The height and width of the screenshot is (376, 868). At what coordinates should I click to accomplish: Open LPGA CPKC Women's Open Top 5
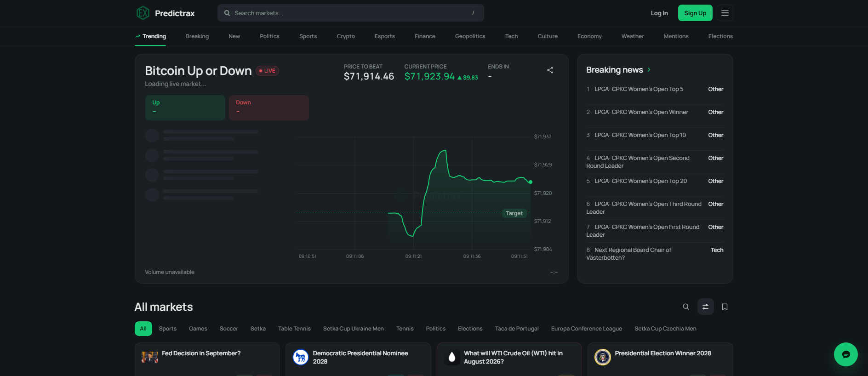(x=639, y=89)
